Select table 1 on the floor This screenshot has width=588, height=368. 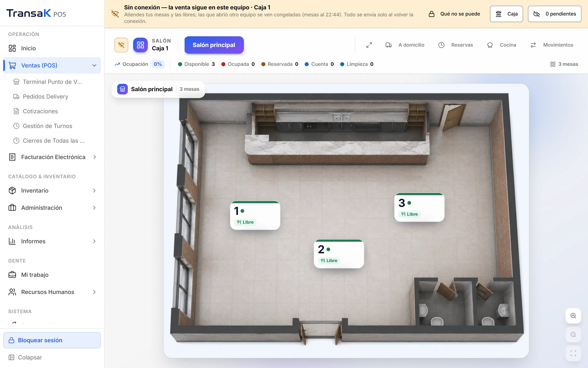(x=255, y=215)
